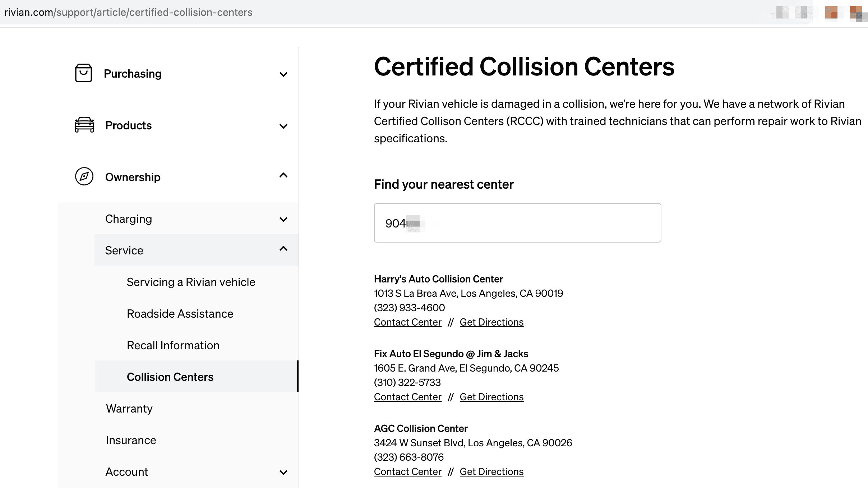Screen dimensions: 868x488
Task: Click the Ownership compass icon
Action: 84,176
